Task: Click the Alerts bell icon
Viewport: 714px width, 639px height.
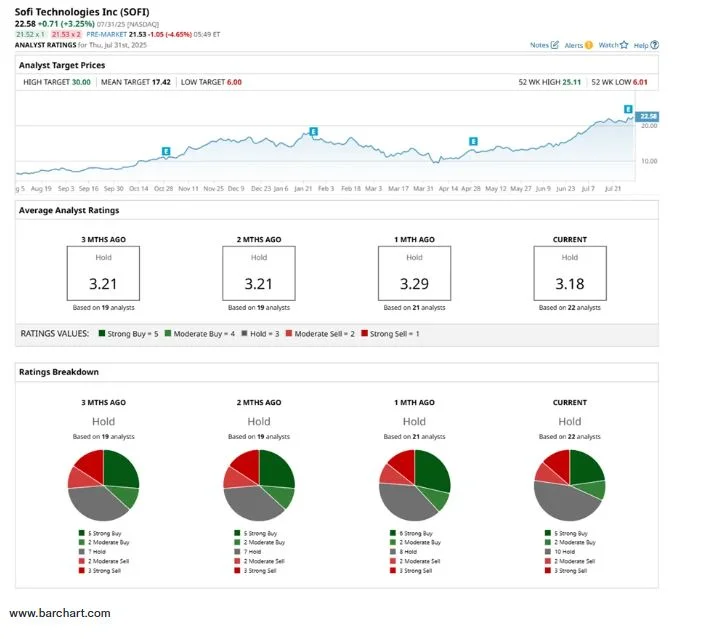Action: [x=589, y=45]
